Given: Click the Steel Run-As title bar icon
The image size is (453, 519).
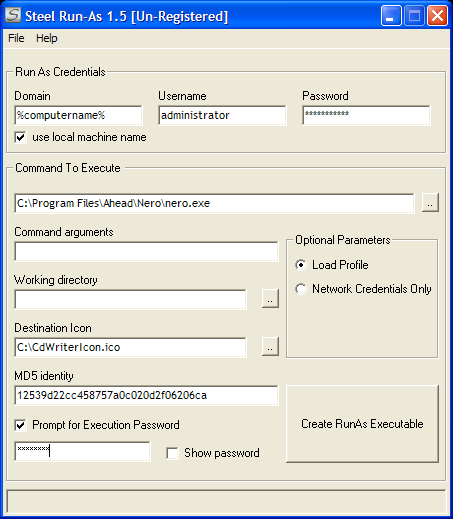Looking at the screenshot, I should coord(13,15).
